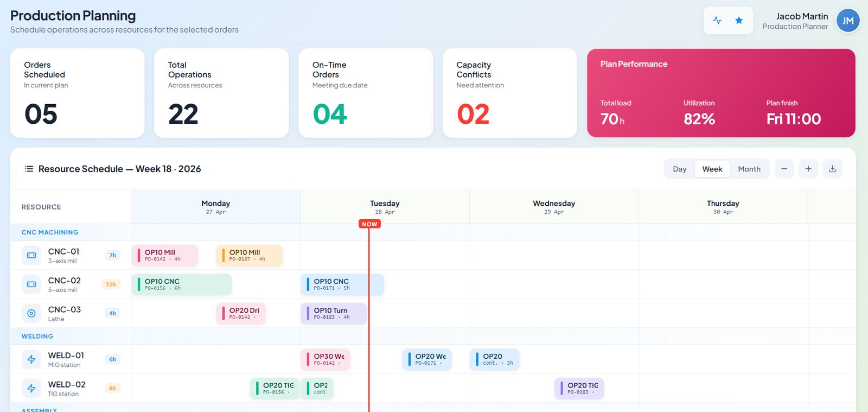Click the CNC-02 resource name
868x412 pixels.
64,280
